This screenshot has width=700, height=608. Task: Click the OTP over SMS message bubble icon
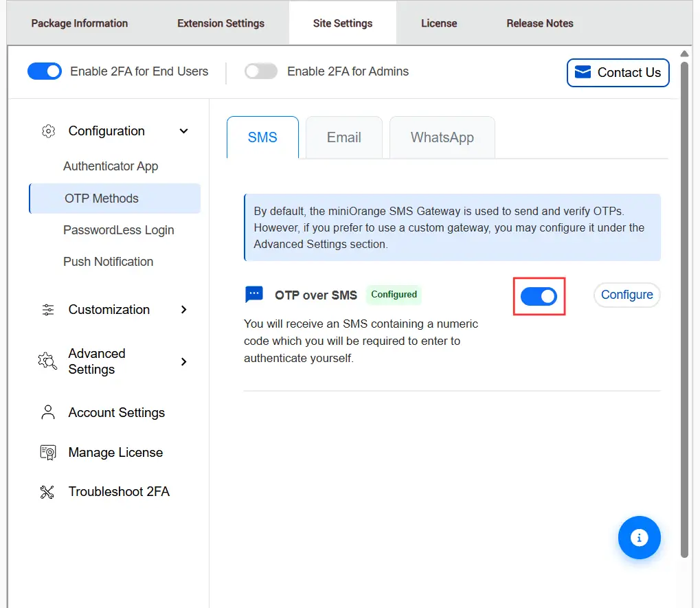(x=253, y=294)
